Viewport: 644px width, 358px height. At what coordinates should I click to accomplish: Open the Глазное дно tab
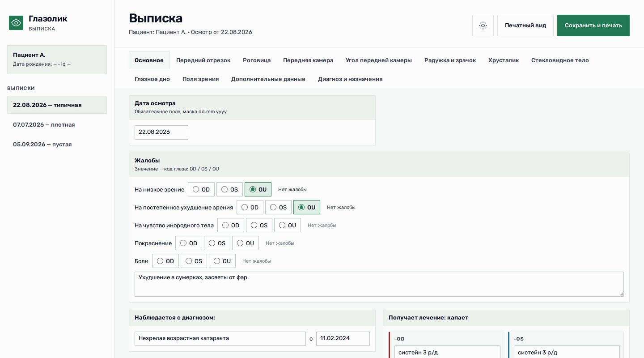pyautogui.click(x=152, y=79)
